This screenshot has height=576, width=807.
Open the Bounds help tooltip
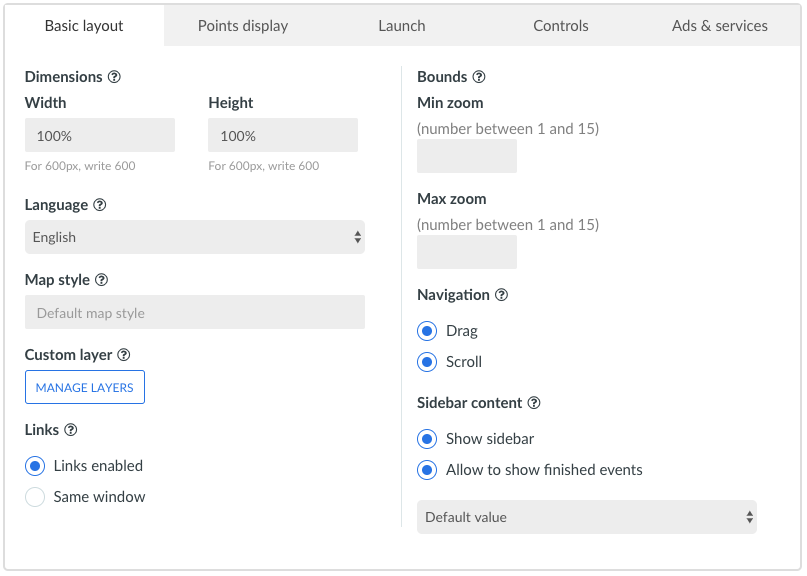pos(479,76)
